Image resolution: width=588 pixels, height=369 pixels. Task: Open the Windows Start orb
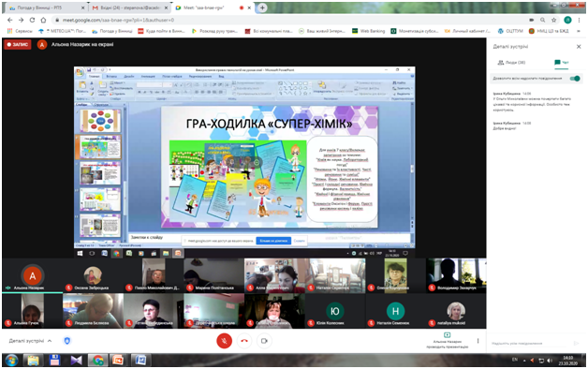(x=11, y=360)
